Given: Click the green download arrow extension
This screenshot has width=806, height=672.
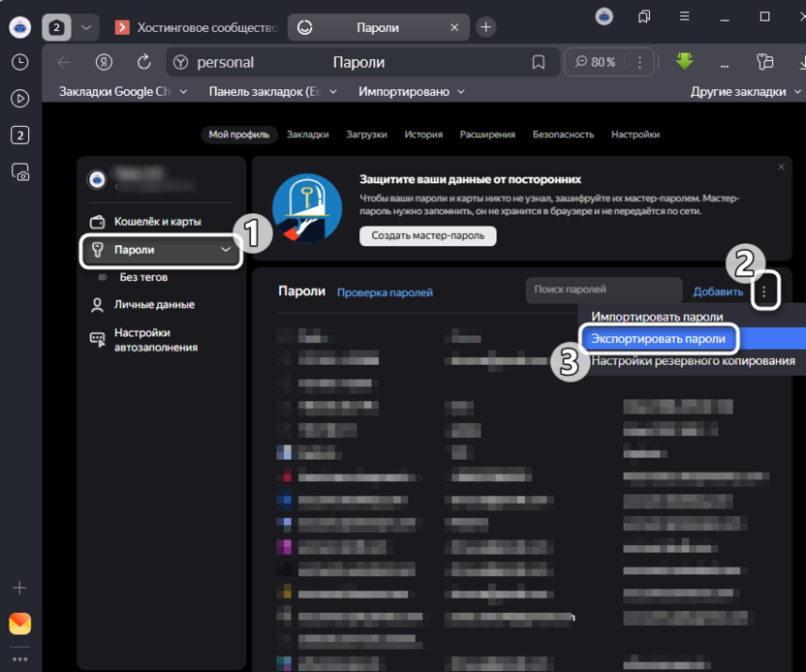Looking at the screenshot, I should 684,62.
